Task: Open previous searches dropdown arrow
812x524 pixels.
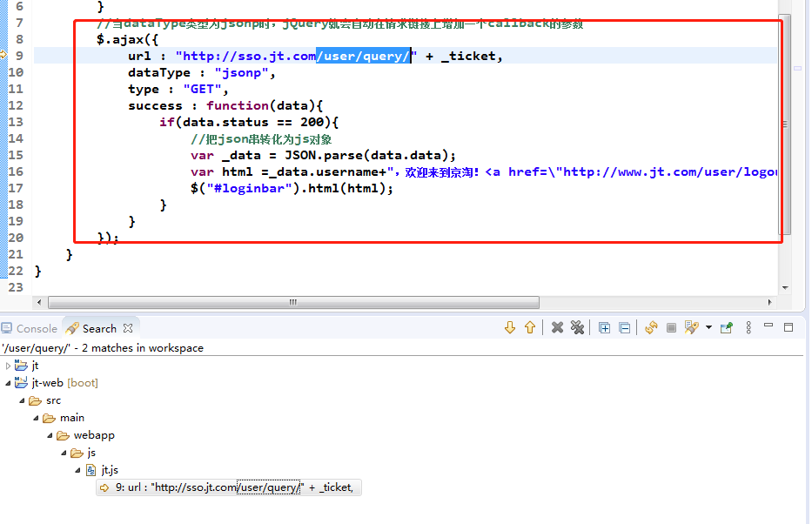Action: (x=709, y=328)
